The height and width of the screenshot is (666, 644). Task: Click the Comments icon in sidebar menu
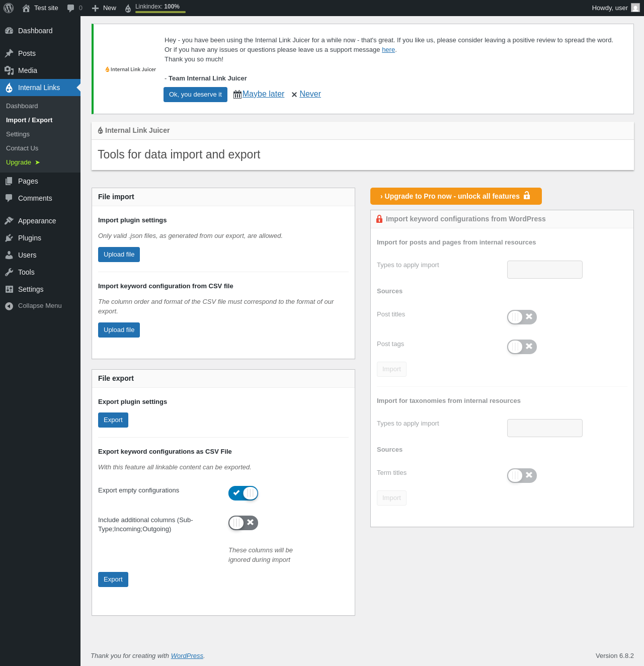click(x=9, y=198)
